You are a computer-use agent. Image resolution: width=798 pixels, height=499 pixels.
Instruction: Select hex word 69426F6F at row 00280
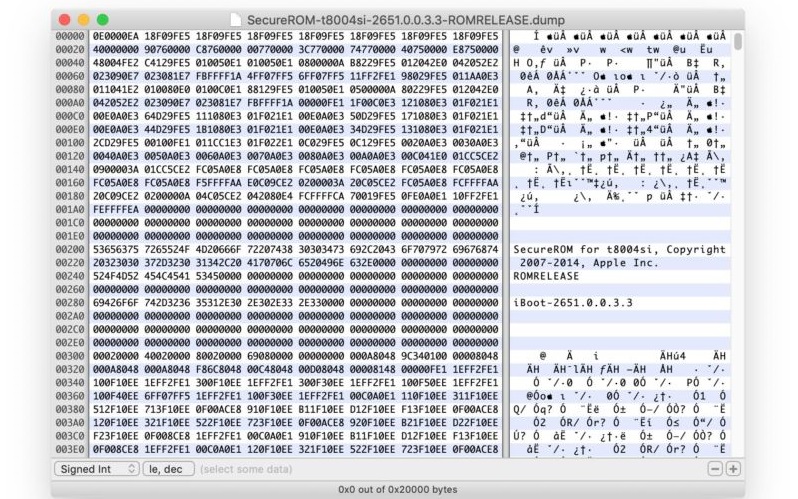pos(116,302)
